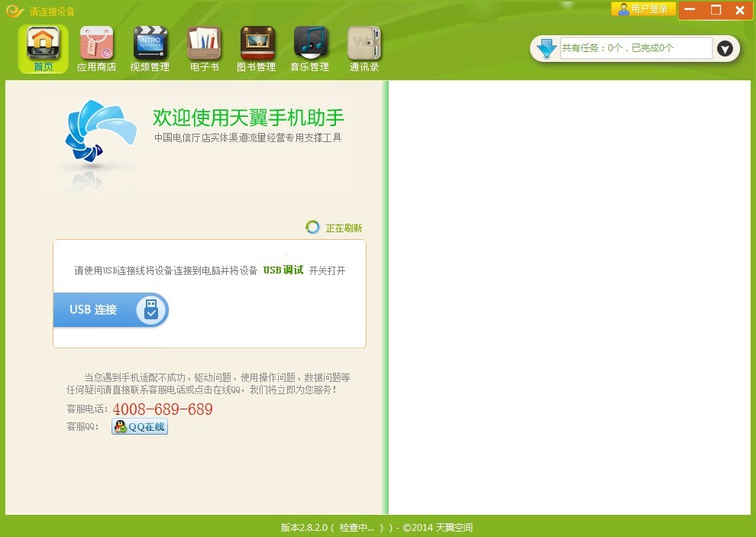Image resolution: width=756 pixels, height=537 pixels.
Task: Click the 客服QQ: label
Action: pos(82,426)
